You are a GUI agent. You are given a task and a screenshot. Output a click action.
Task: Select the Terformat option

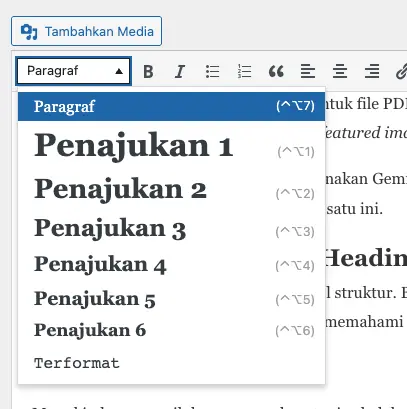[x=171, y=363]
